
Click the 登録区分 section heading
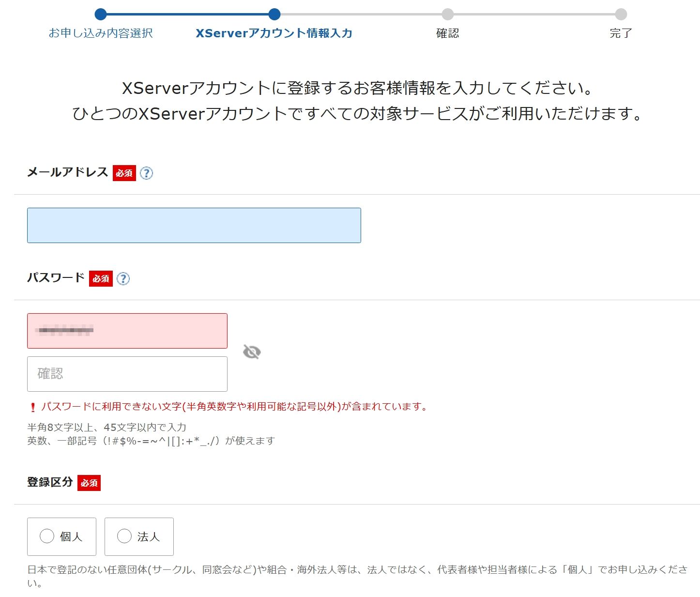(50, 482)
